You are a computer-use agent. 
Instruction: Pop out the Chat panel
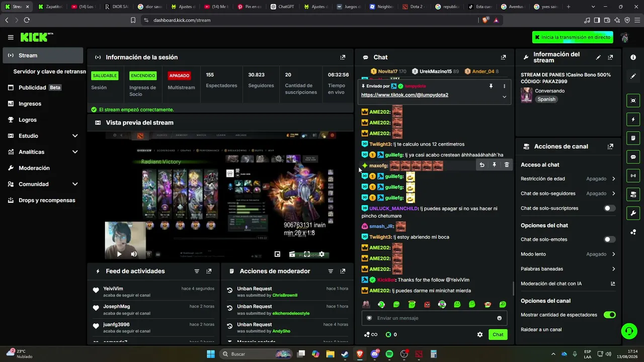pyautogui.click(x=503, y=57)
